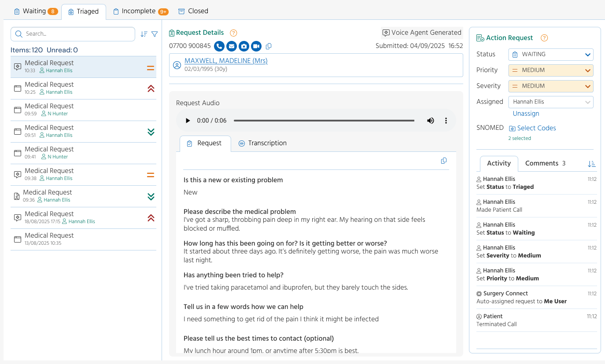The image size is (605, 364).
Task: Open the request list filter icon
Action: click(x=155, y=34)
